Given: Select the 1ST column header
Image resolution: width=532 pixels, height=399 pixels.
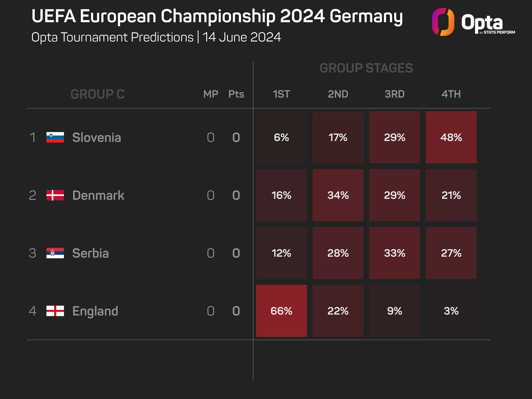Looking at the screenshot, I should tap(281, 94).
